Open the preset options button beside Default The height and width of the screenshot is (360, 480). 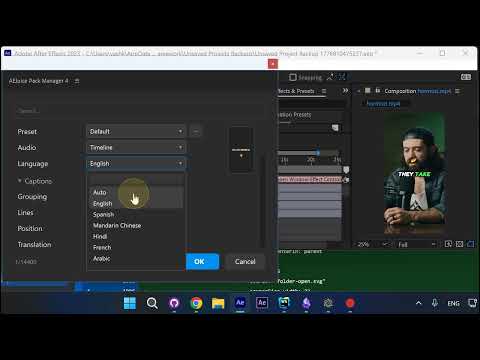pyautogui.click(x=196, y=131)
